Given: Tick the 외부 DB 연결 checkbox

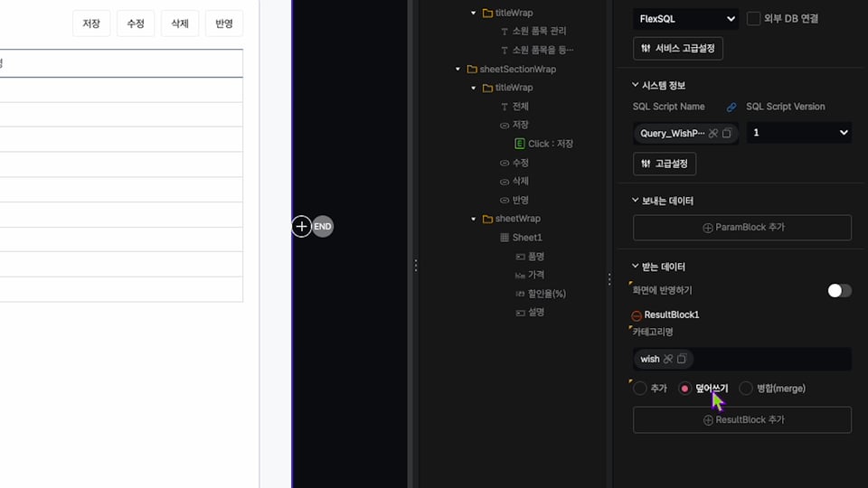Looking at the screenshot, I should click(753, 18).
